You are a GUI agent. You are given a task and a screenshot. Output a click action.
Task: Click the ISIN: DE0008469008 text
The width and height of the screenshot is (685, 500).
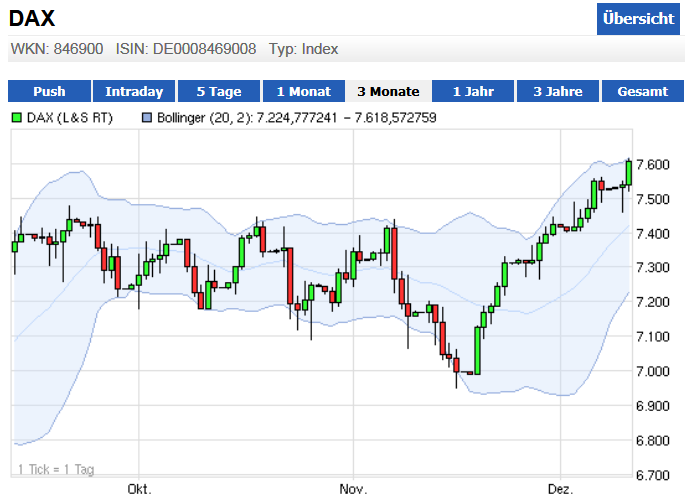186,49
